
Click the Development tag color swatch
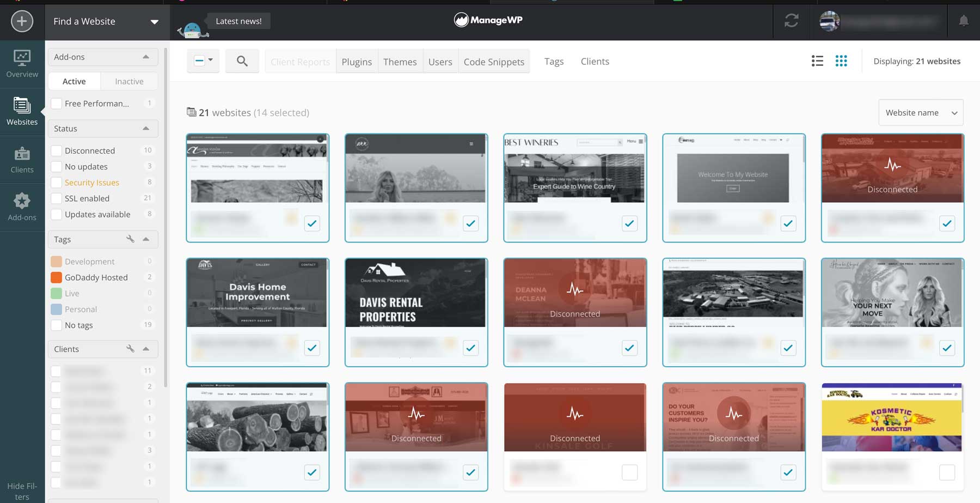[x=56, y=261]
